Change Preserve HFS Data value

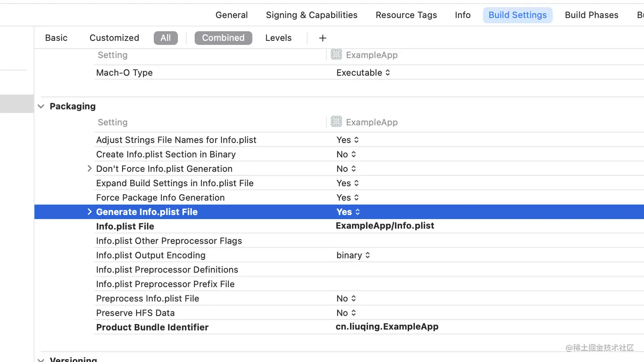346,313
